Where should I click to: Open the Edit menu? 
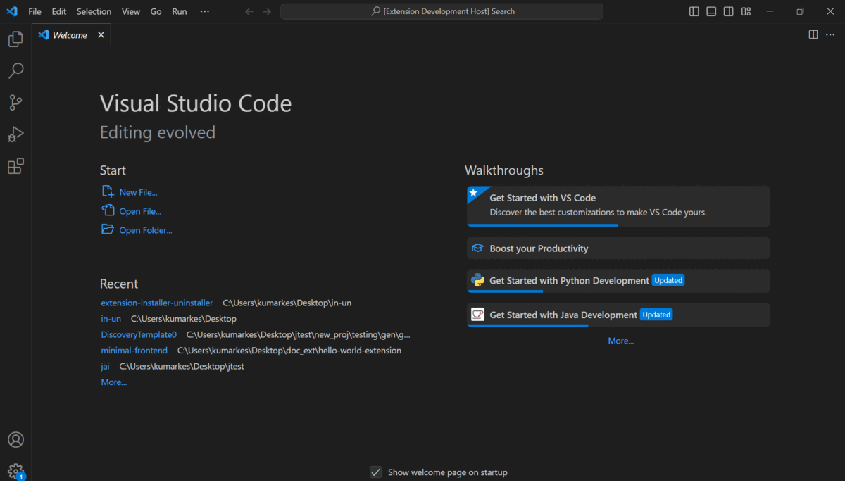pos(59,11)
